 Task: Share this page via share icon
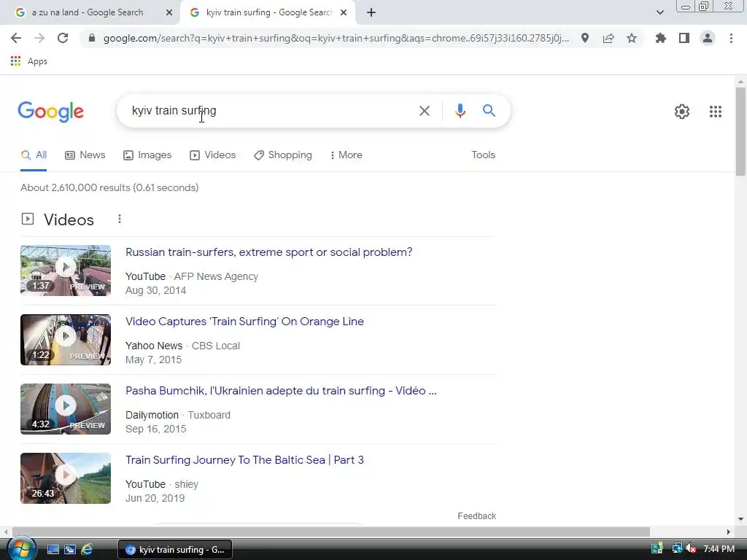[608, 38]
